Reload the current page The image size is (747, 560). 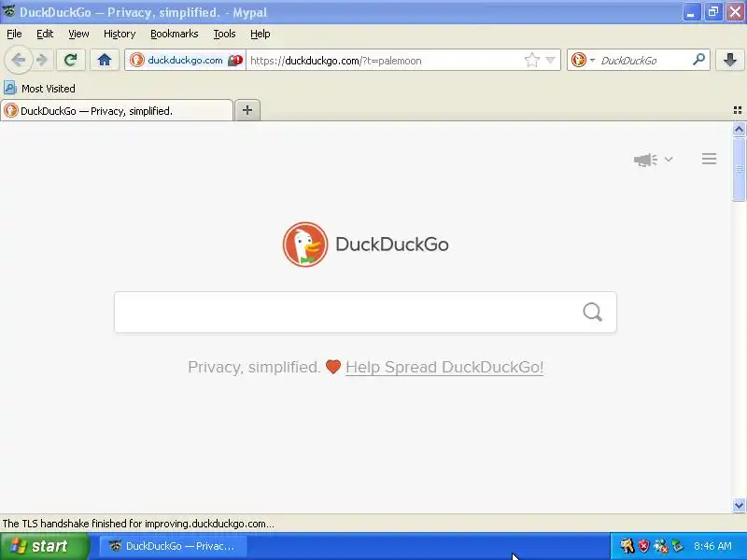click(x=71, y=60)
